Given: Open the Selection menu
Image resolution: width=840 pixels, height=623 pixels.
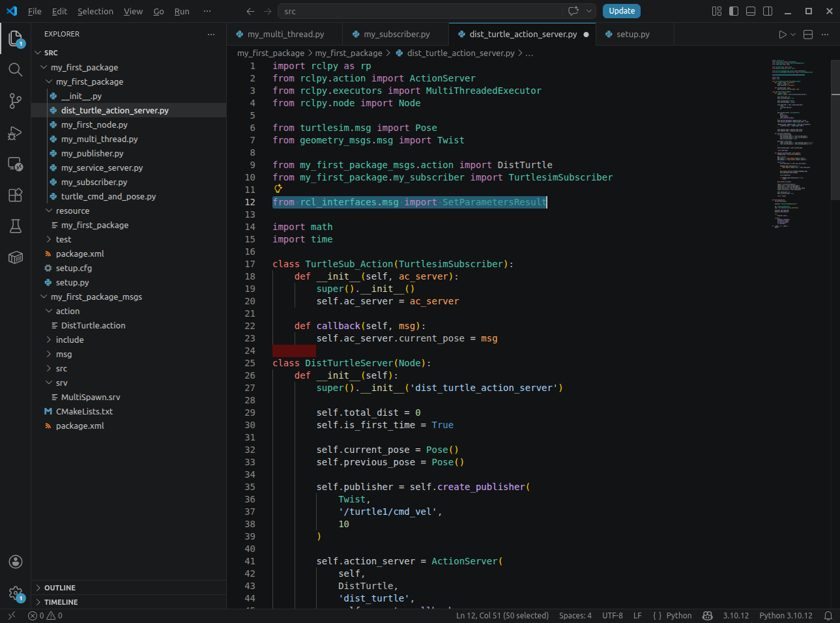Looking at the screenshot, I should click(x=95, y=11).
